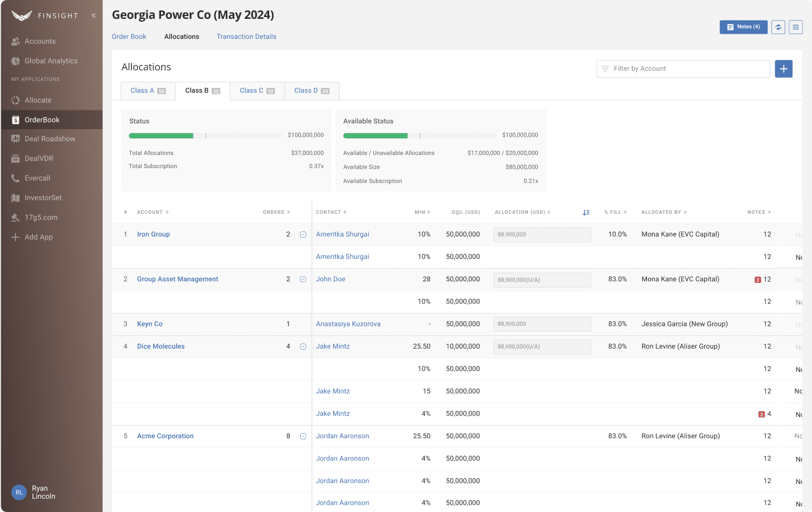Click the blue plus add button
The image size is (812, 512).
tap(783, 69)
